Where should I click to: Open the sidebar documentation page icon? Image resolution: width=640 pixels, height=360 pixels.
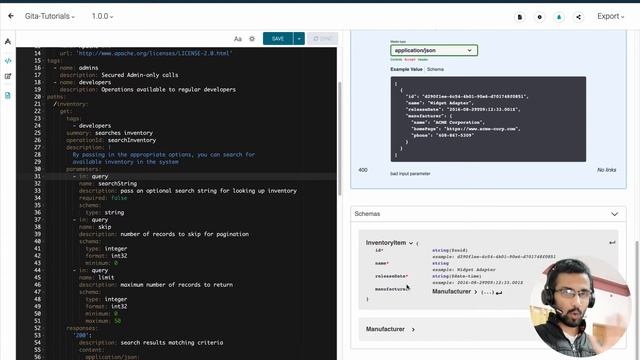pyautogui.click(x=8, y=96)
